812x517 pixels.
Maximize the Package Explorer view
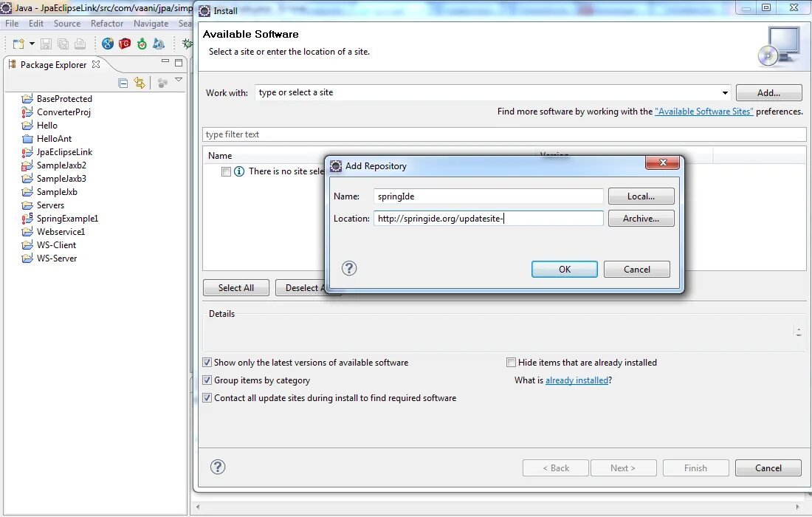tap(179, 63)
